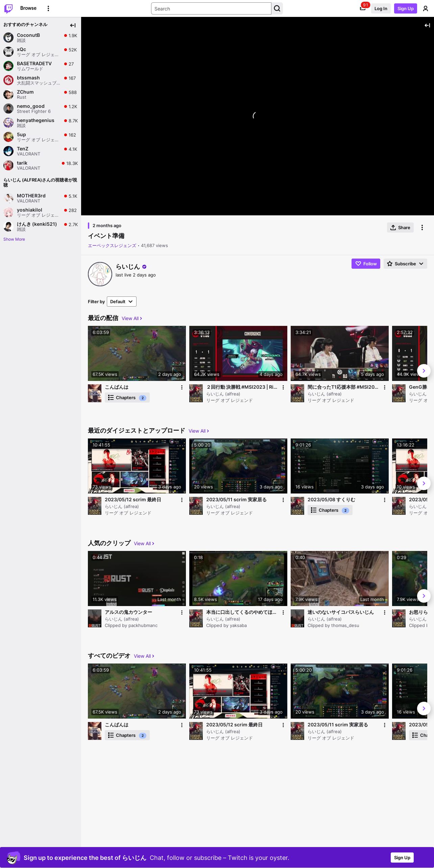Show next videos in 最近の配信 carousel
This screenshot has height=868, width=434.
(424, 371)
